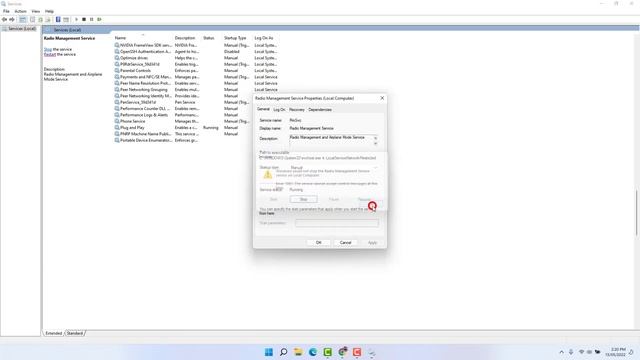Click the Restart the service link
Viewport: 640px width, 360px height.
pyautogui.click(x=50, y=54)
